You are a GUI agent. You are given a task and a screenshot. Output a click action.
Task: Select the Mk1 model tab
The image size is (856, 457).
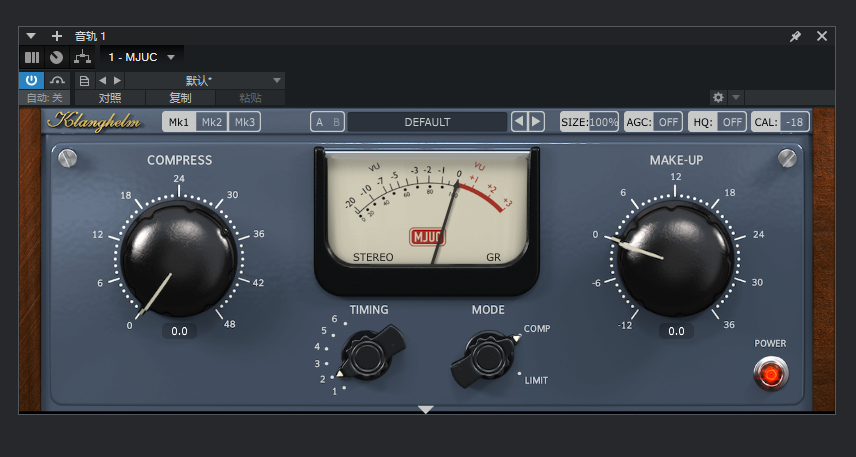(x=179, y=122)
